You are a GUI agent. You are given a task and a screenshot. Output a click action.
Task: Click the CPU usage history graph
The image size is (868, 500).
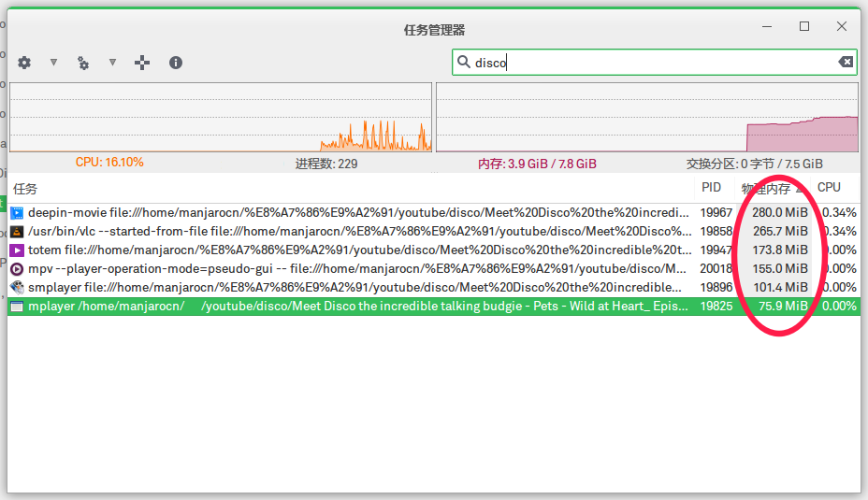pos(221,117)
